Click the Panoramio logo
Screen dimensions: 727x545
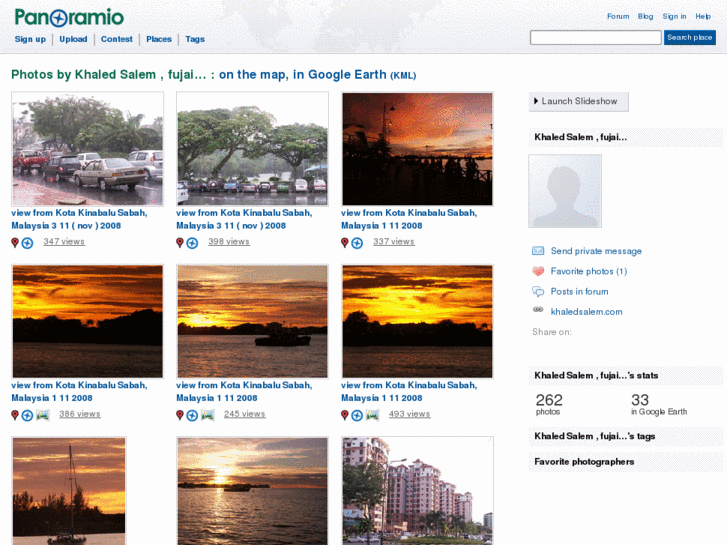(69, 18)
